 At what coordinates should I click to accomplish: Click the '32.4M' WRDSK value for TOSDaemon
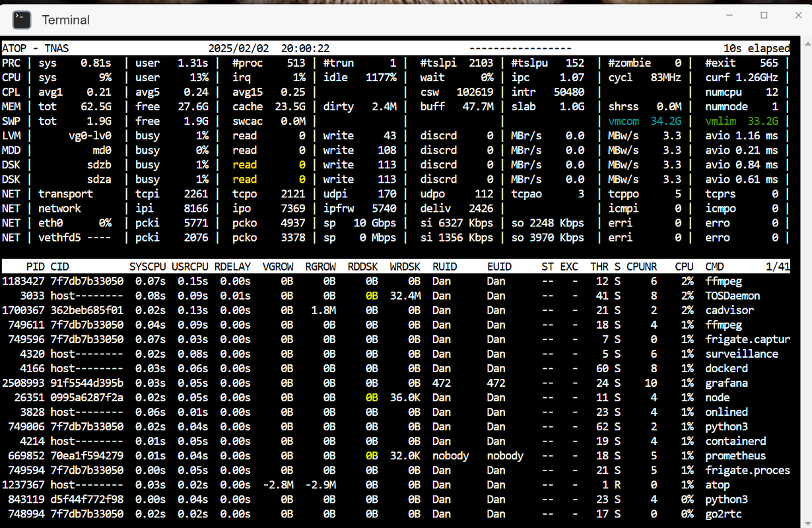coord(405,296)
